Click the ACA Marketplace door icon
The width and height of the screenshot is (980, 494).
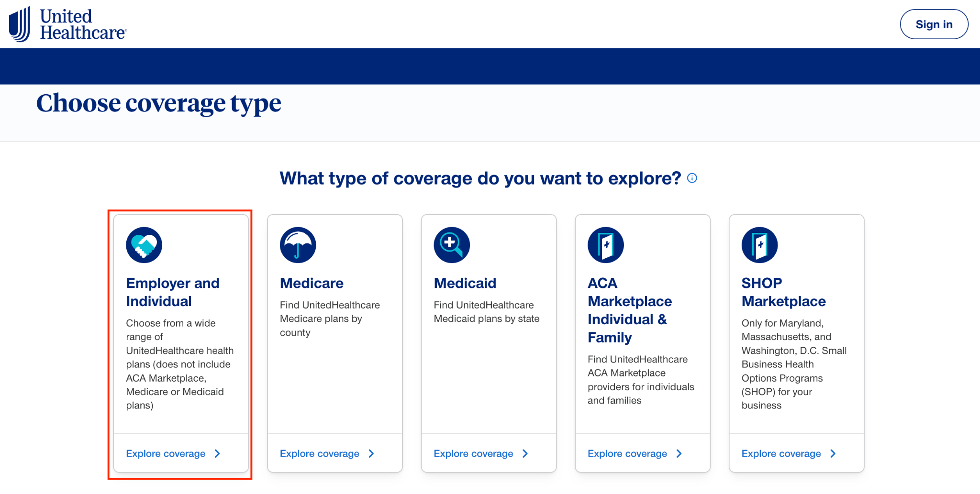coord(606,245)
